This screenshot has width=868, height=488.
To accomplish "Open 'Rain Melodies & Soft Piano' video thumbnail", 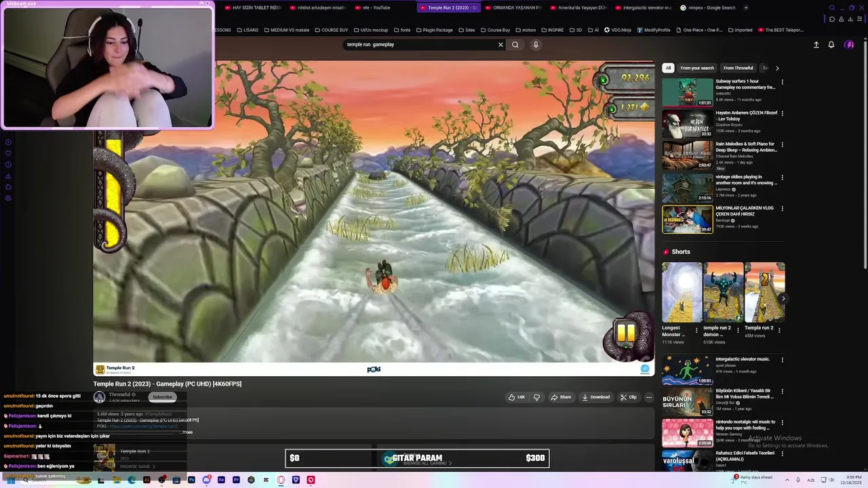I will 688,155.
